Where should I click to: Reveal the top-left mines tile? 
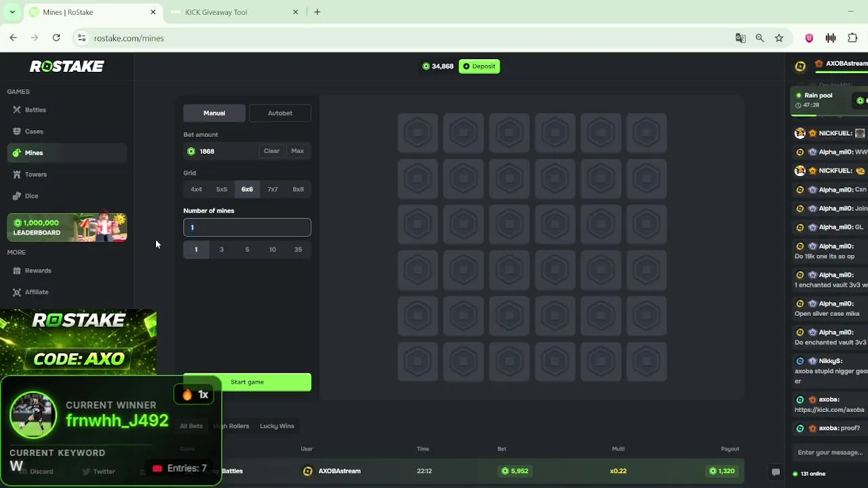pyautogui.click(x=418, y=133)
